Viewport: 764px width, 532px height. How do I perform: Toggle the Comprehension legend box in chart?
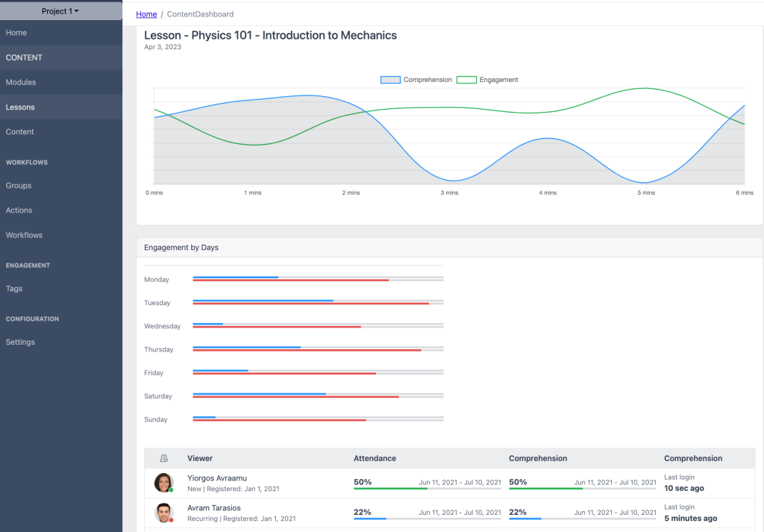tap(390, 80)
